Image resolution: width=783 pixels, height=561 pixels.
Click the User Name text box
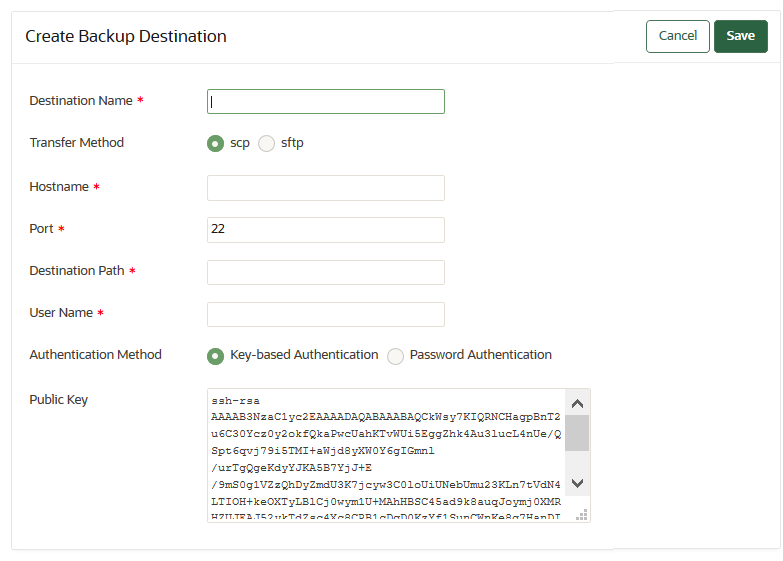[325, 314]
